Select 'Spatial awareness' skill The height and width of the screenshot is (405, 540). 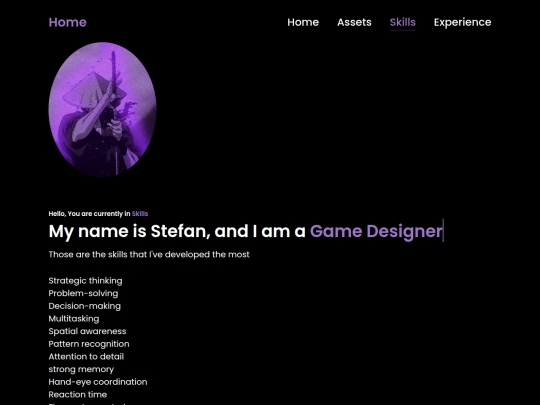pyautogui.click(x=87, y=331)
